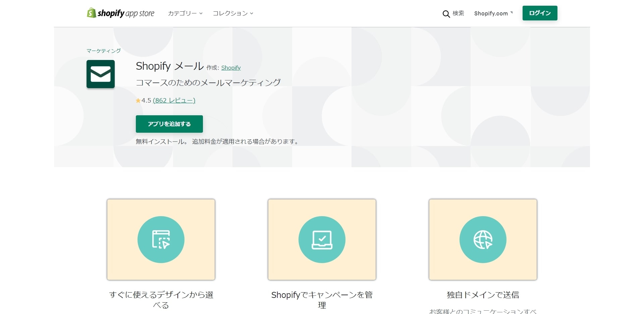Click the Shopify app store logo
Screen dimensions: 644x314
pyautogui.click(x=120, y=13)
